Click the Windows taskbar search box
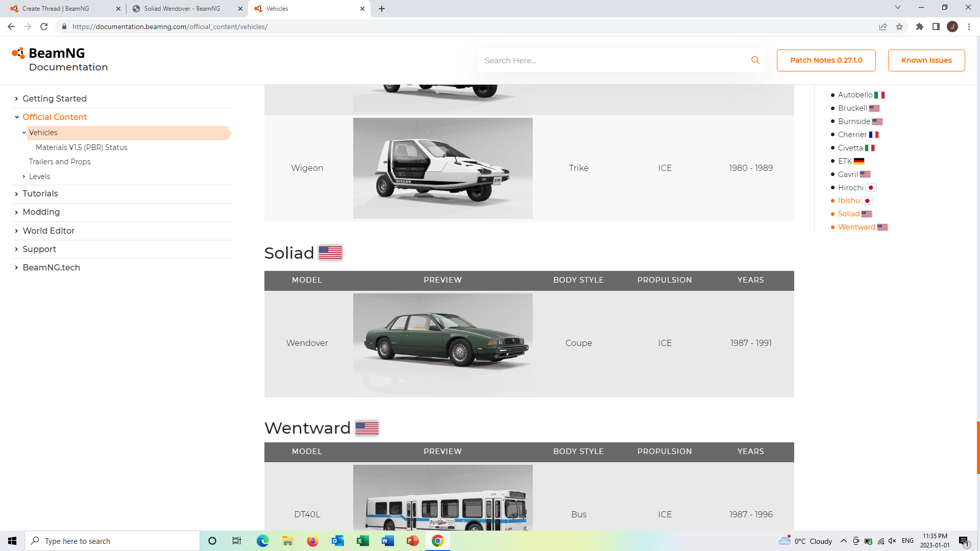 tap(112, 541)
